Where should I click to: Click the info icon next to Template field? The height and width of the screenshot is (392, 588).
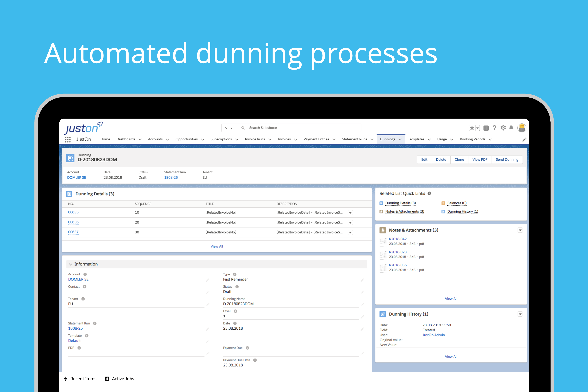click(86, 336)
